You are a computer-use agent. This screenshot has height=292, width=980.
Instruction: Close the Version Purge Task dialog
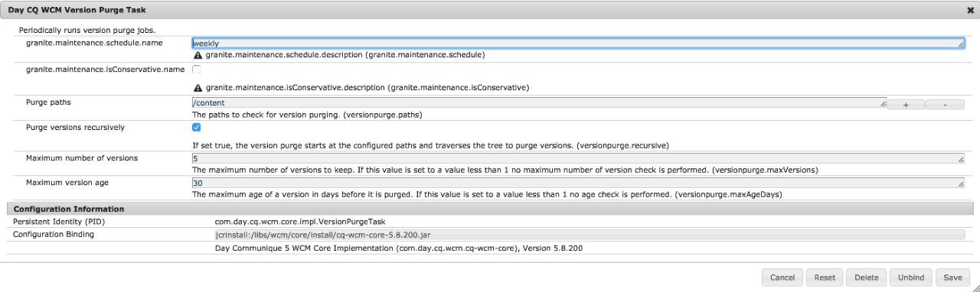point(971,10)
